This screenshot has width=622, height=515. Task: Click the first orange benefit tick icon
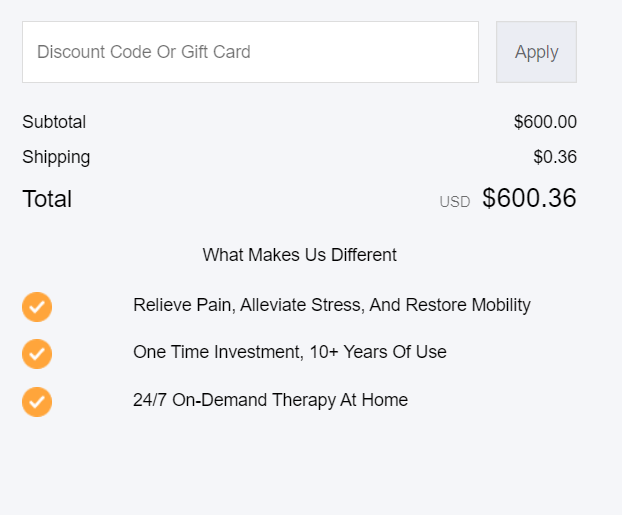point(37,307)
